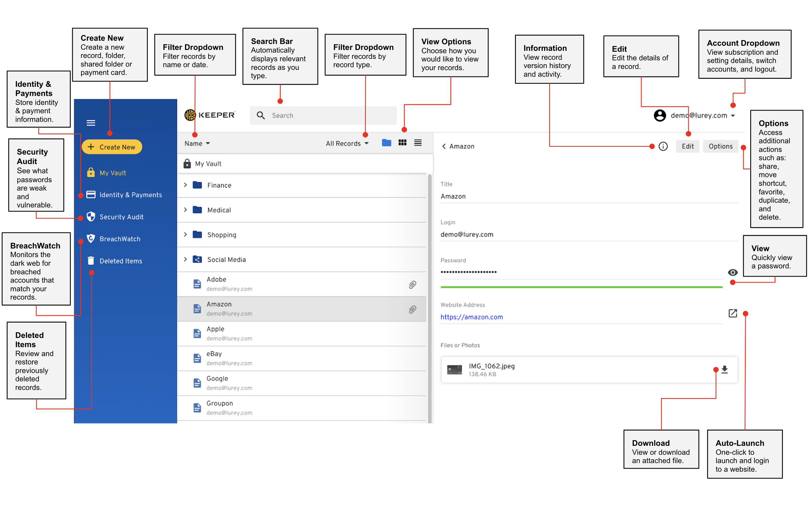This screenshot has height=513, width=812.
Task: Click the Title field Amazon
Action: click(589, 196)
